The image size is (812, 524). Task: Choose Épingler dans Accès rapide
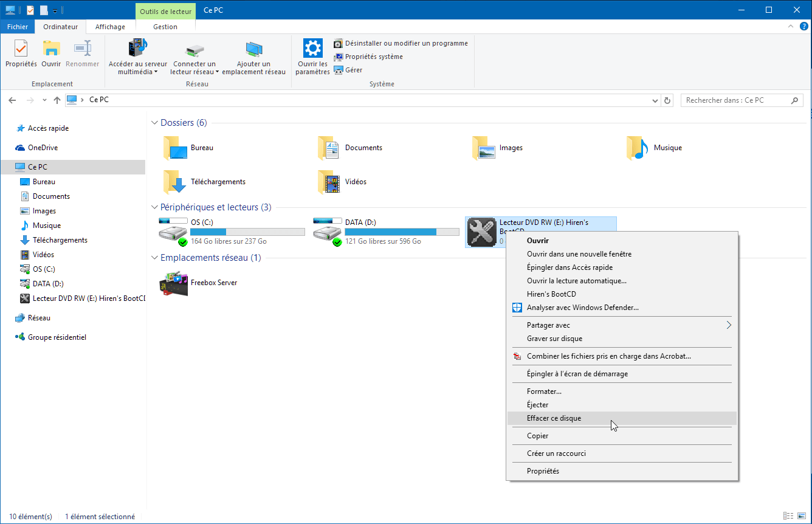tap(622, 267)
